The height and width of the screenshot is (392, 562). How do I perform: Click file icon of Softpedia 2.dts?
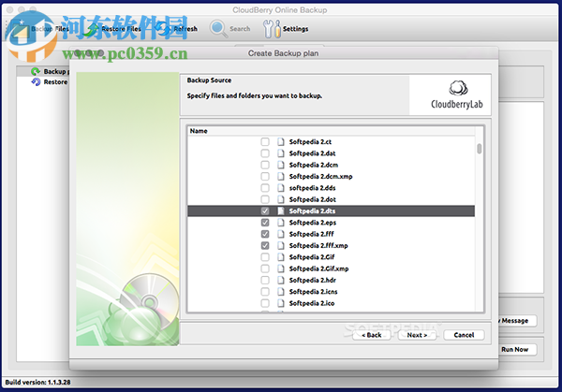coord(281,211)
